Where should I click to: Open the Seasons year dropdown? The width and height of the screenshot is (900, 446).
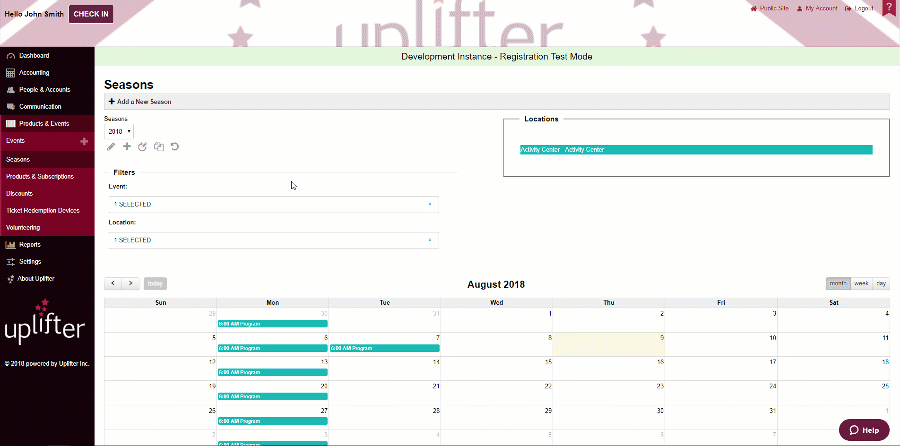click(119, 131)
